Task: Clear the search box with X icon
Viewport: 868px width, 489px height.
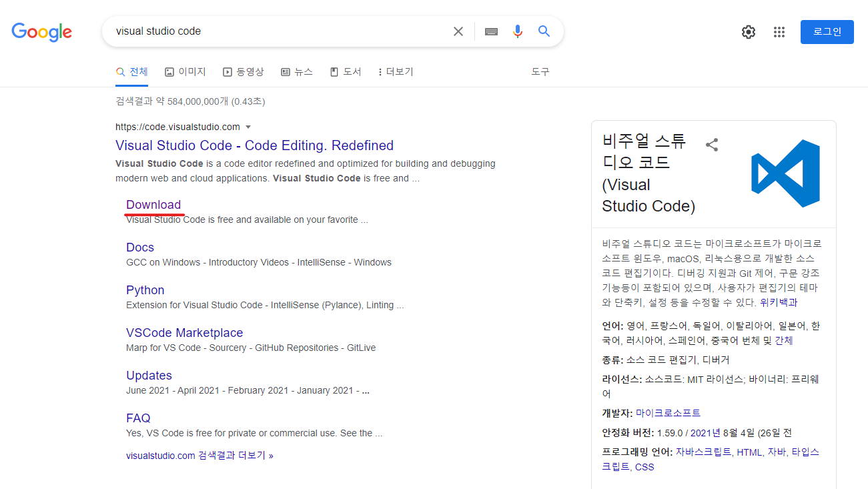Action: [x=458, y=31]
